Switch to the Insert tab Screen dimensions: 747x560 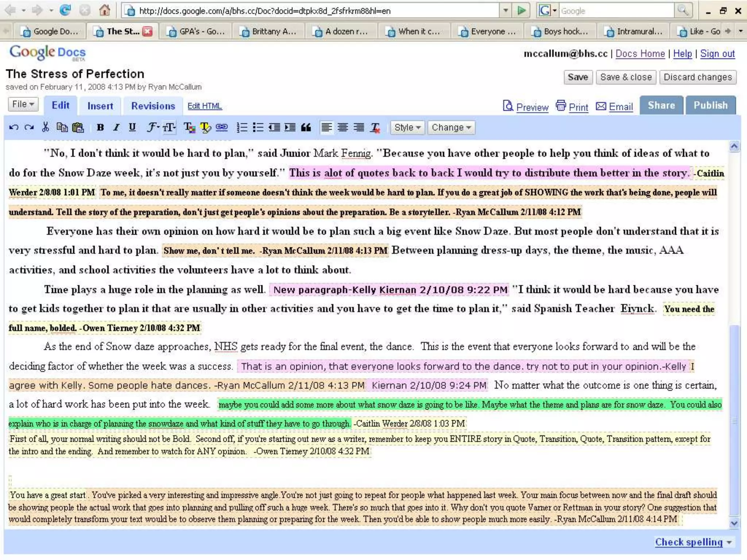point(100,106)
